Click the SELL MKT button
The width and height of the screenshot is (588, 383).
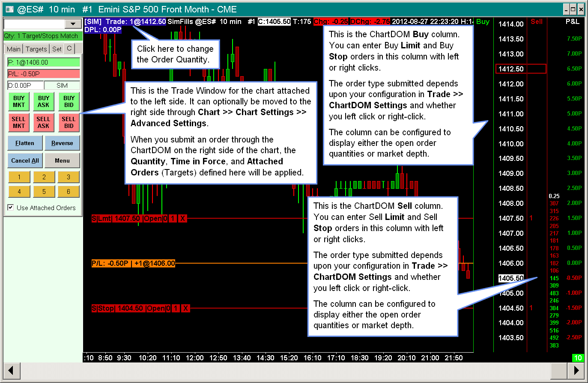click(19, 122)
